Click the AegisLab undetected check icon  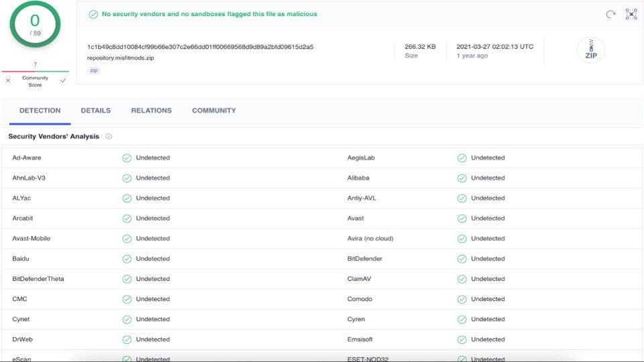click(462, 158)
